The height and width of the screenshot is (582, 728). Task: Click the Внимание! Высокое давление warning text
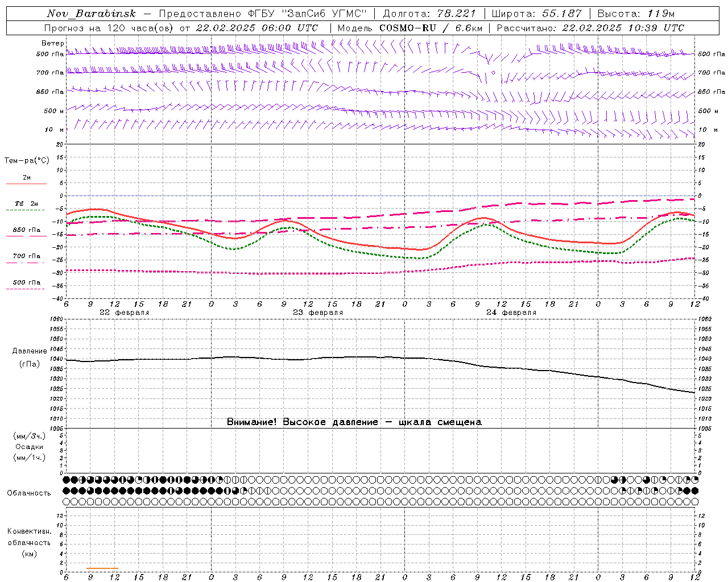[354, 422]
